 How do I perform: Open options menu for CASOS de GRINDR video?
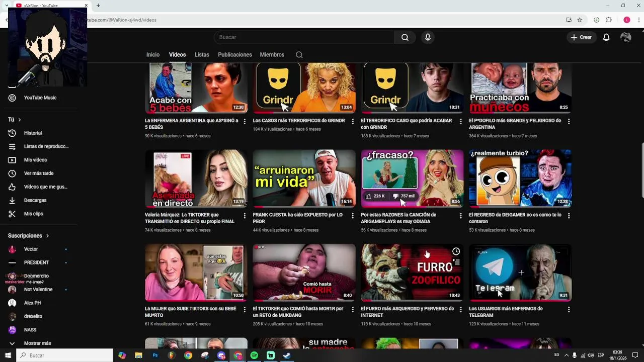click(x=353, y=122)
